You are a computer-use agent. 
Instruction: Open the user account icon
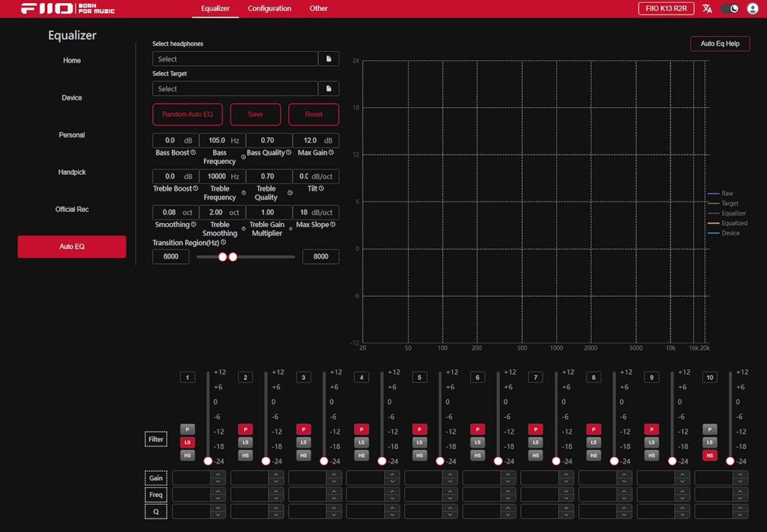pos(752,8)
